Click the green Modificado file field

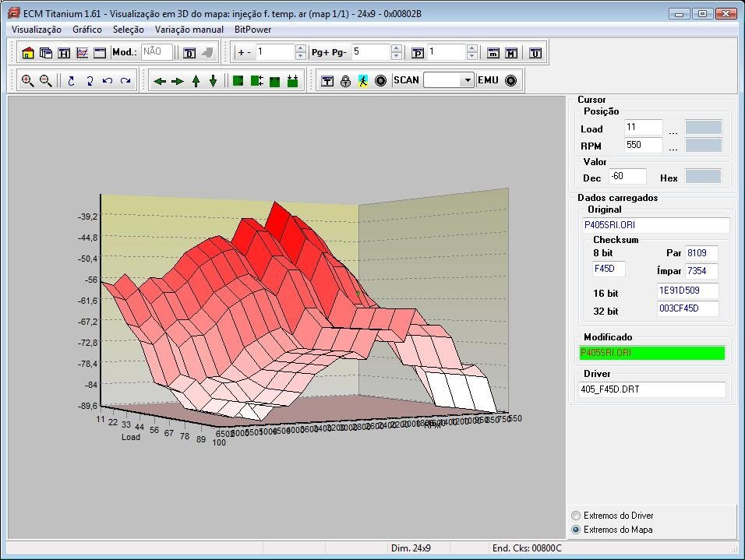pos(652,353)
